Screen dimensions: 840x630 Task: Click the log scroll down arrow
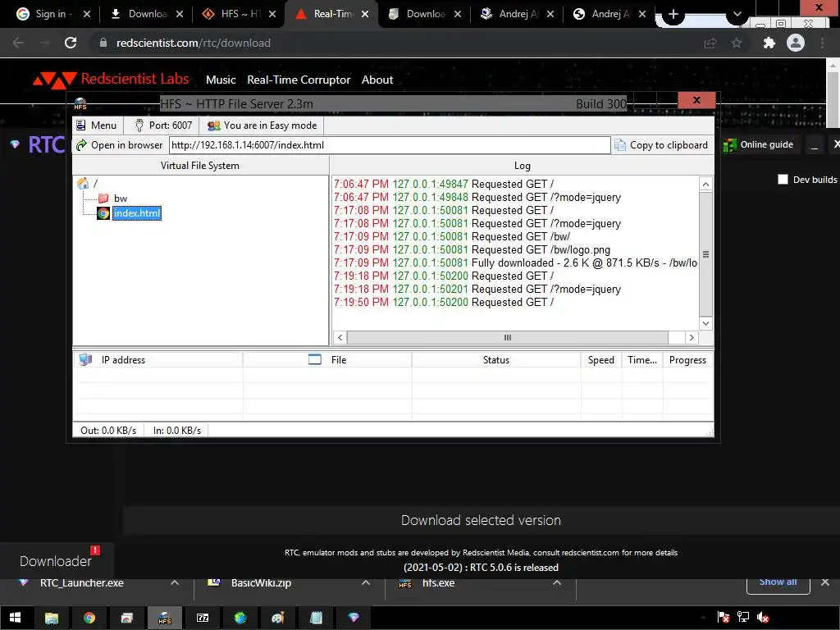tap(705, 323)
